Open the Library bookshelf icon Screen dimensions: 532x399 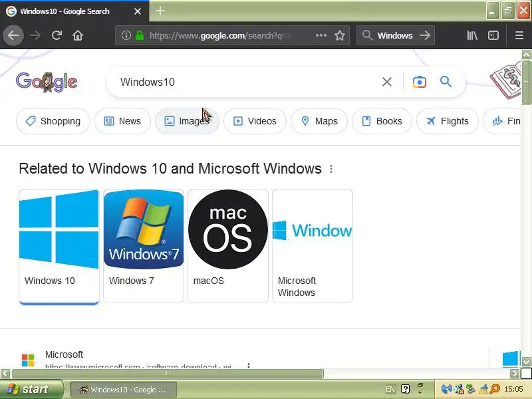point(472,35)
